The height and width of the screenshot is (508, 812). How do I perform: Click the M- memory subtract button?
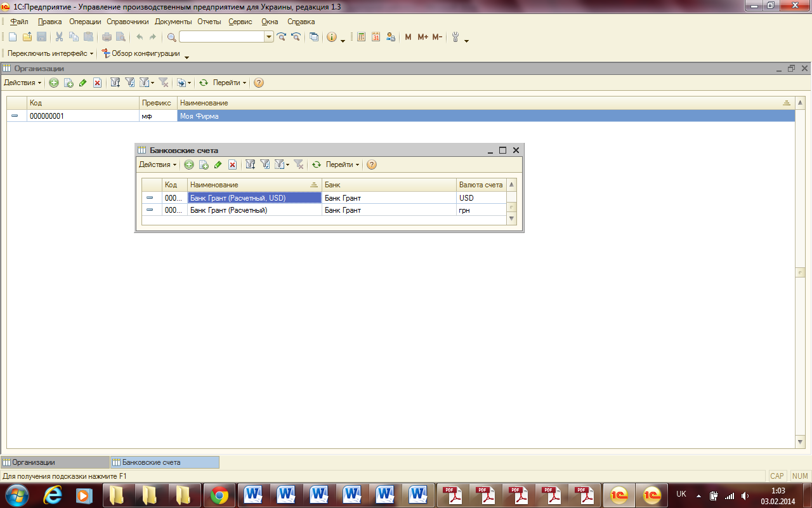437,37
